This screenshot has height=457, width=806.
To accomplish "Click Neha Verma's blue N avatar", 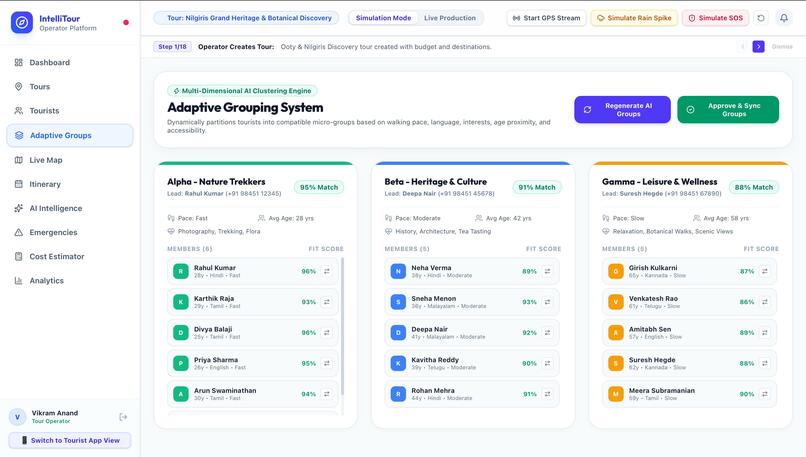I will (398, 271).
